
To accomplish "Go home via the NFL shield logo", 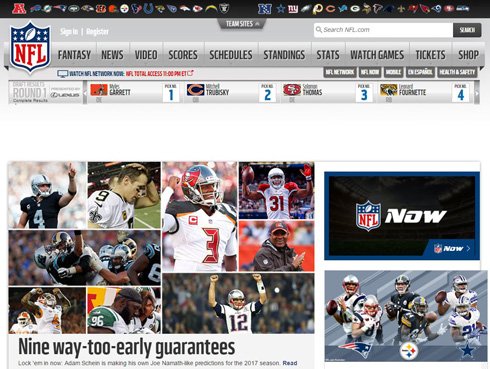I will (30, 47).
